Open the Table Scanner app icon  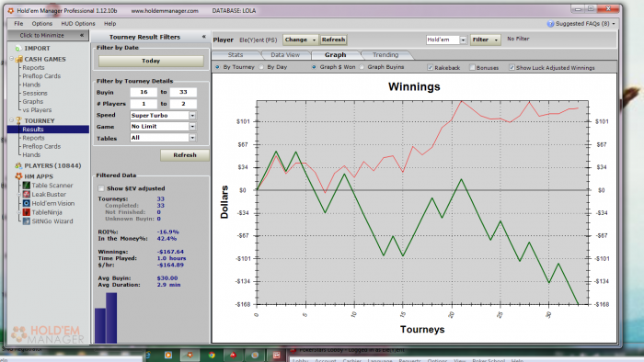point(27,186)
